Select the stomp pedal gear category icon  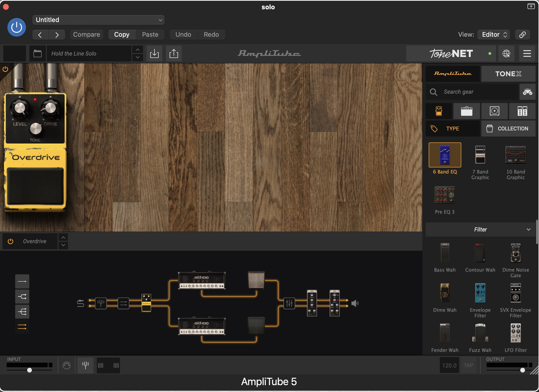439,111
